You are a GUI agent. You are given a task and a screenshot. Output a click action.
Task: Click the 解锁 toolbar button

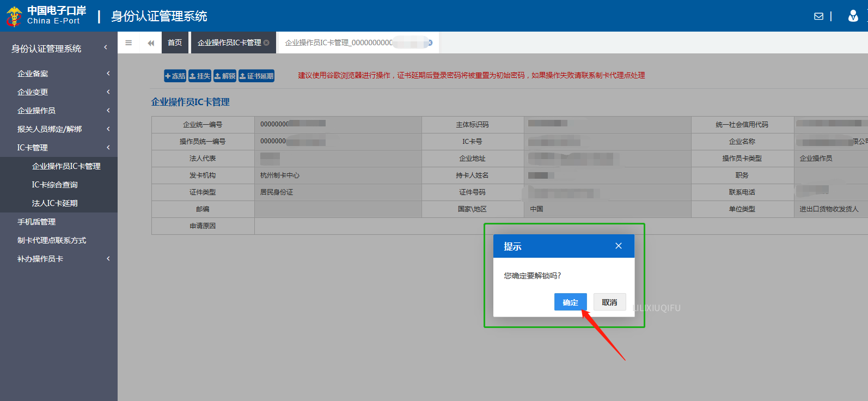[x=225, y=76]
